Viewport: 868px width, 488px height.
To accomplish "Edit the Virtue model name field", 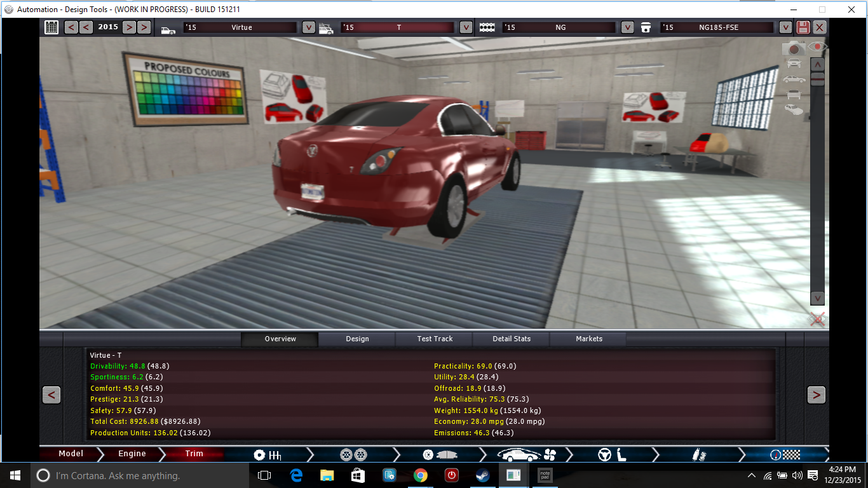I will pyautogui.click(x=240, y=27).
